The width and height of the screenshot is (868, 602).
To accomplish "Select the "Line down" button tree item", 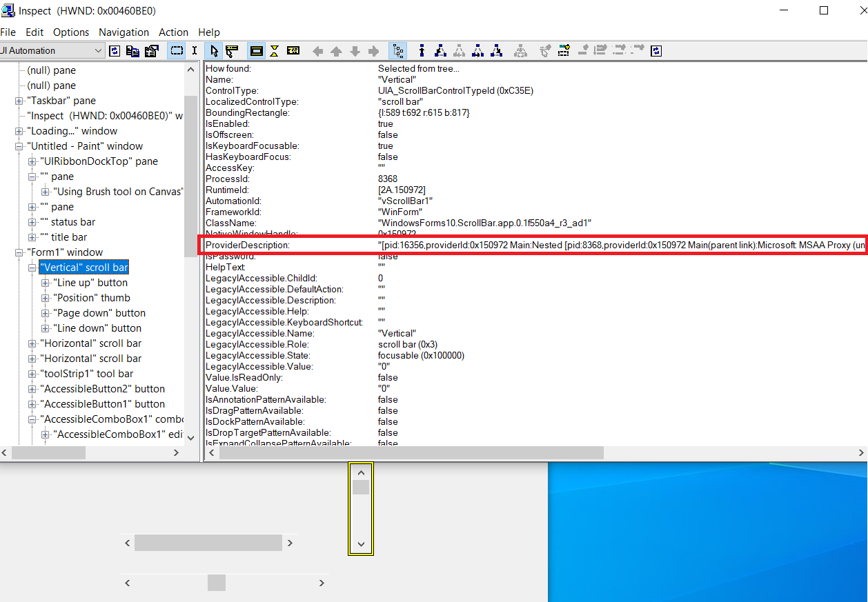I will point(97,328).
